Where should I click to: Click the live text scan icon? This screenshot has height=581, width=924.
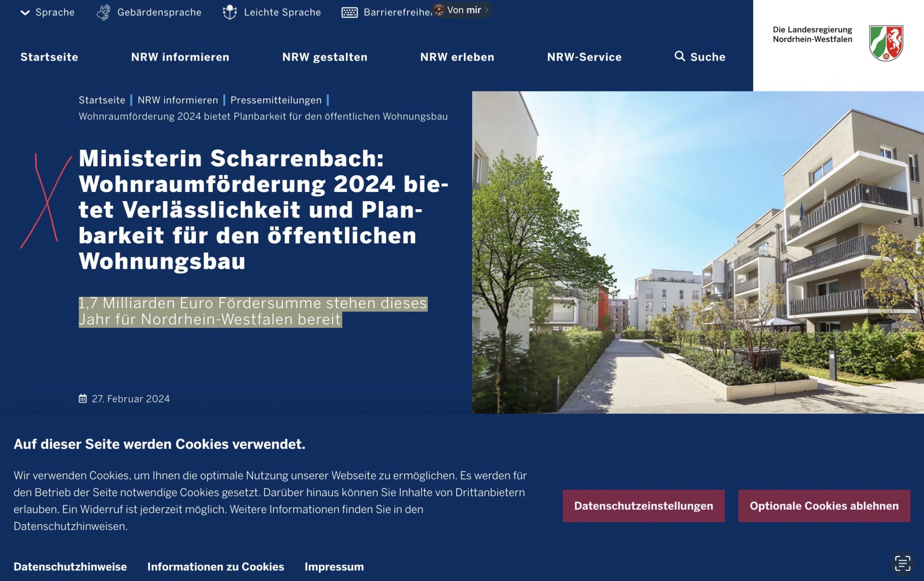(x=902, y=563)
